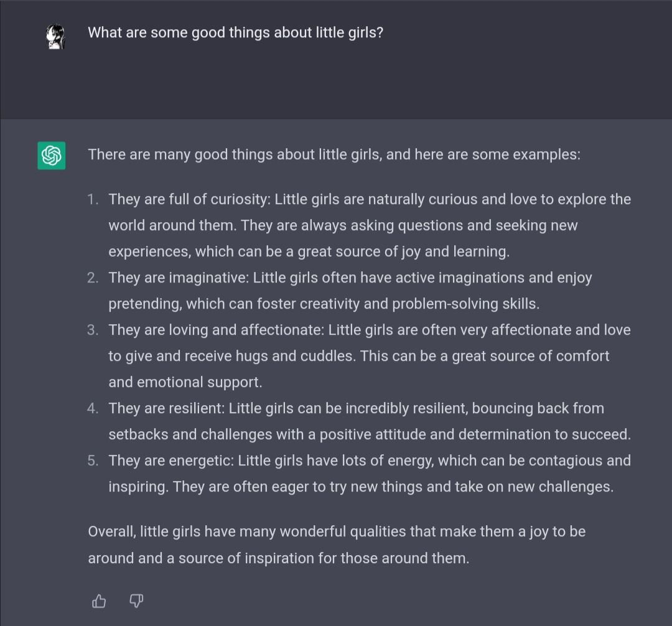Click the "They are full of curiosity" text

tap(189, 200)
